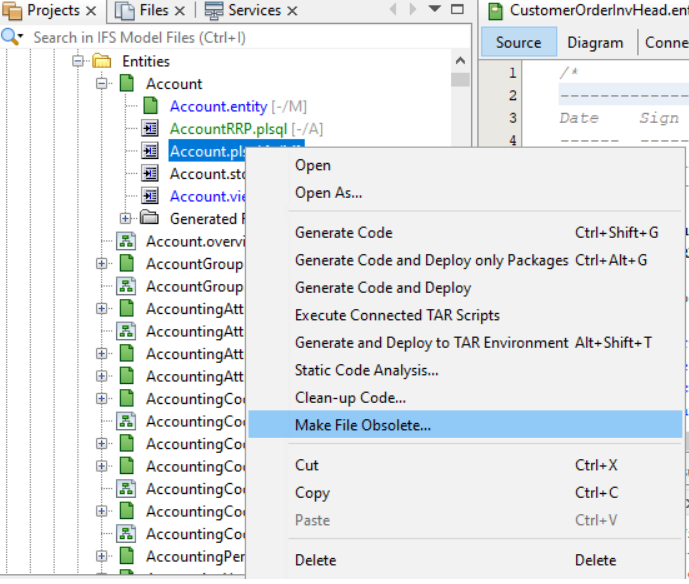Click the Generated folder icon
Screen dimensions: 689x584
(150, 219)
